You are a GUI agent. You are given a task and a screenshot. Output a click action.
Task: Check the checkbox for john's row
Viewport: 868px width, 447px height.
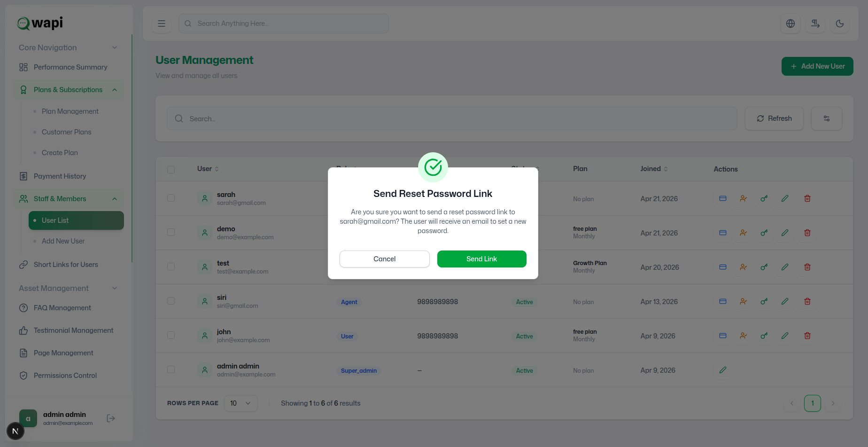coord(171,335)
